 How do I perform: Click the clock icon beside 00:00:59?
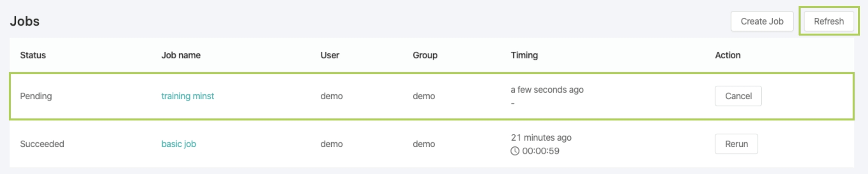515,151
